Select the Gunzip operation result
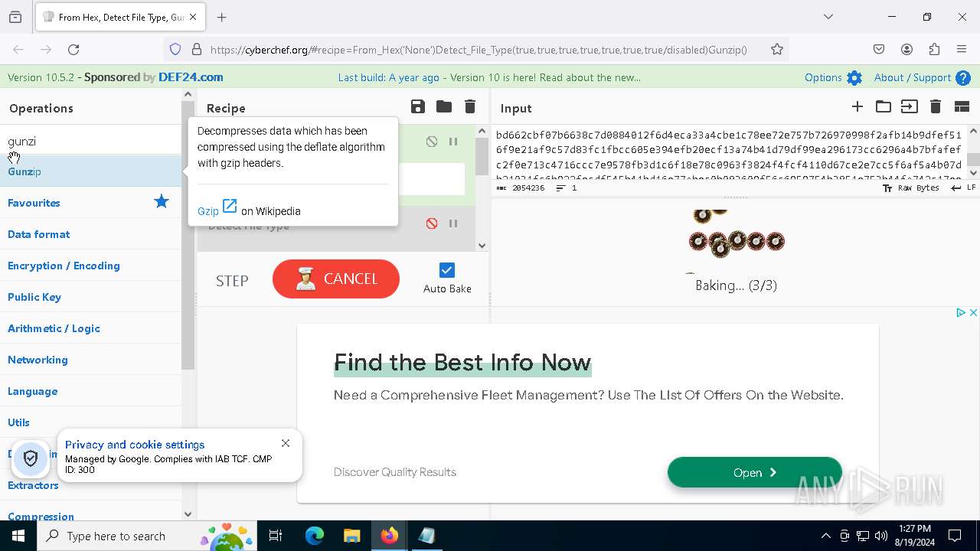Screen dimensions: 980x551 pyautogui.click(x=91, y=171)
